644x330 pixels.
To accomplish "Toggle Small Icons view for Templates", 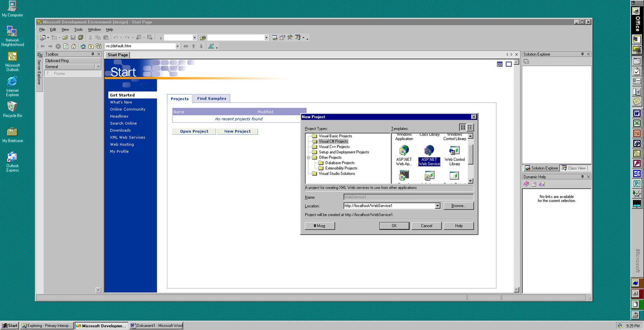I will pyautogui.click(x=470, y=127).
